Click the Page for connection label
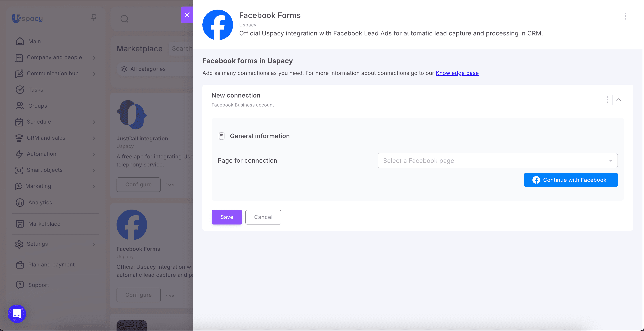The height and width of the screenshot is (331, 644). point(247,161)
